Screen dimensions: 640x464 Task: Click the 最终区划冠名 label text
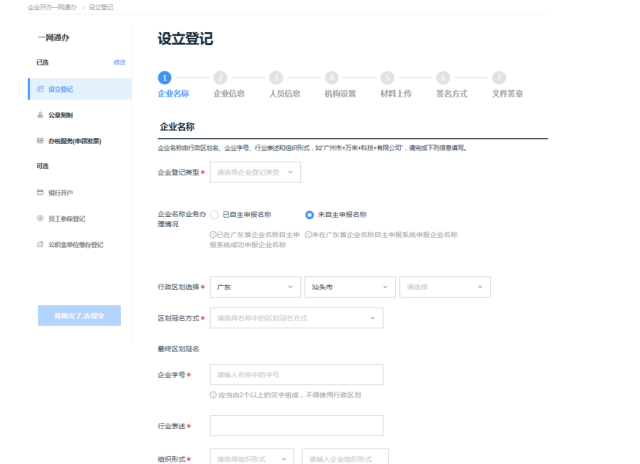(178, 349)
